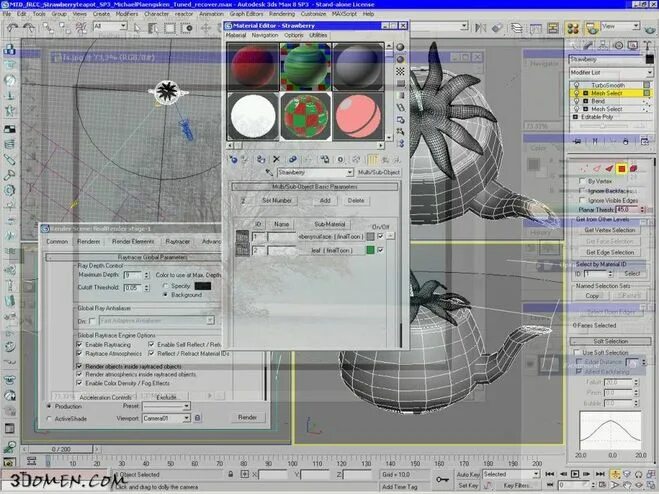Click Add sub-material button
The height and width of the screenshot is (494, 659).
point(325,201)
